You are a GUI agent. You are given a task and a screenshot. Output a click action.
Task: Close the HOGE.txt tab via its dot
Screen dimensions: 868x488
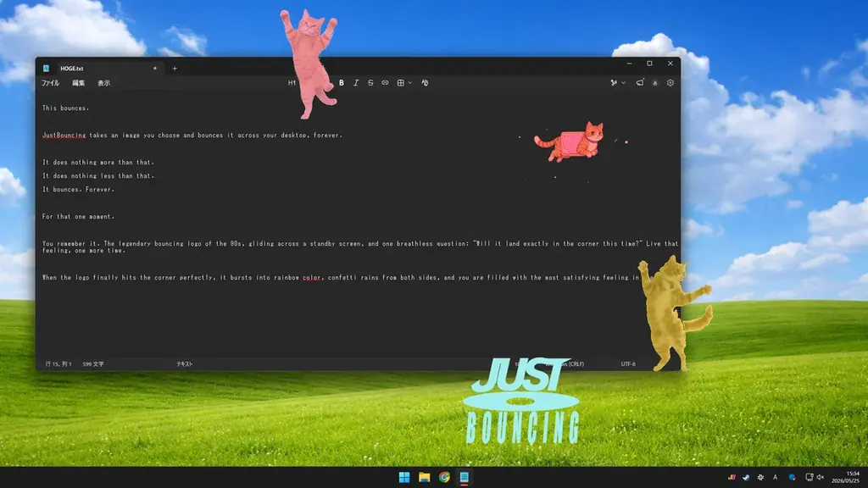[155, 69]
